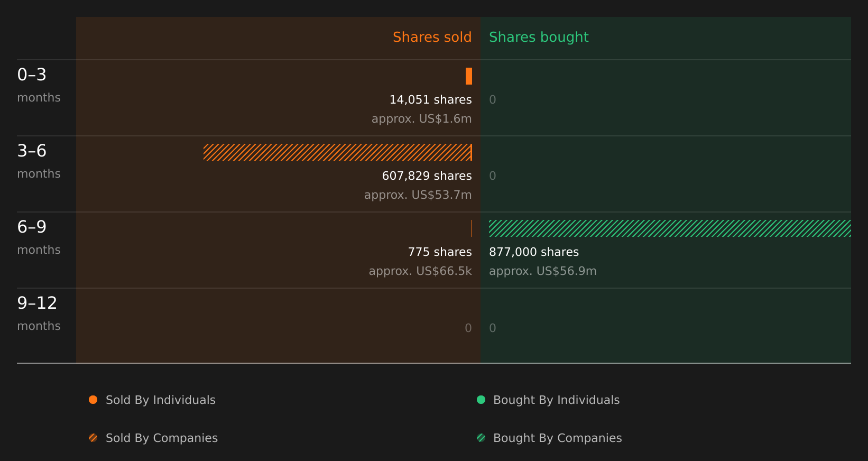Screen dimensions: 868x461
Task: Click the solid orange 0–3 months sold bar
Action: coord(469,76)
